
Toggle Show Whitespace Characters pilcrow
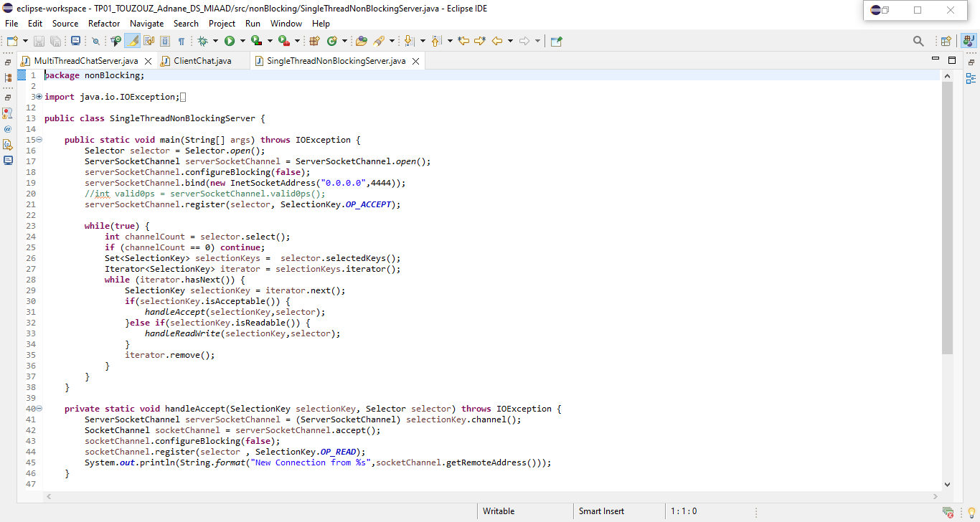pyautogui.click(x=181, y=41)
